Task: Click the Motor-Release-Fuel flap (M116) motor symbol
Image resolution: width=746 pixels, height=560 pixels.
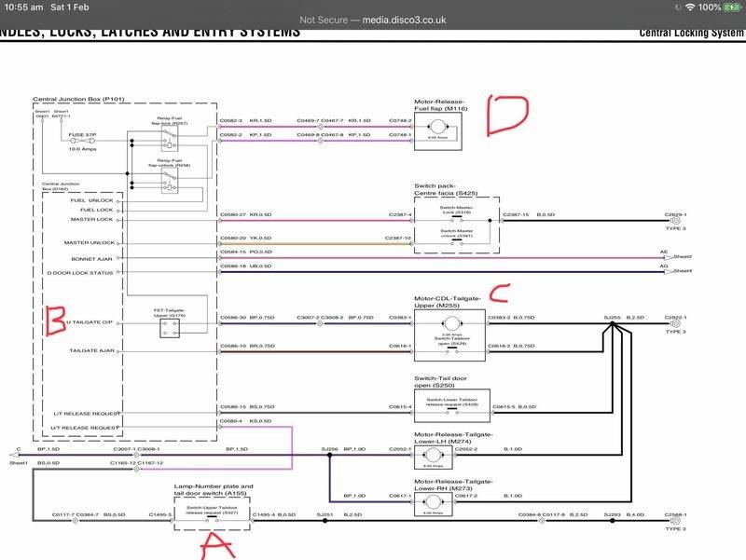Action: point(437,128)
